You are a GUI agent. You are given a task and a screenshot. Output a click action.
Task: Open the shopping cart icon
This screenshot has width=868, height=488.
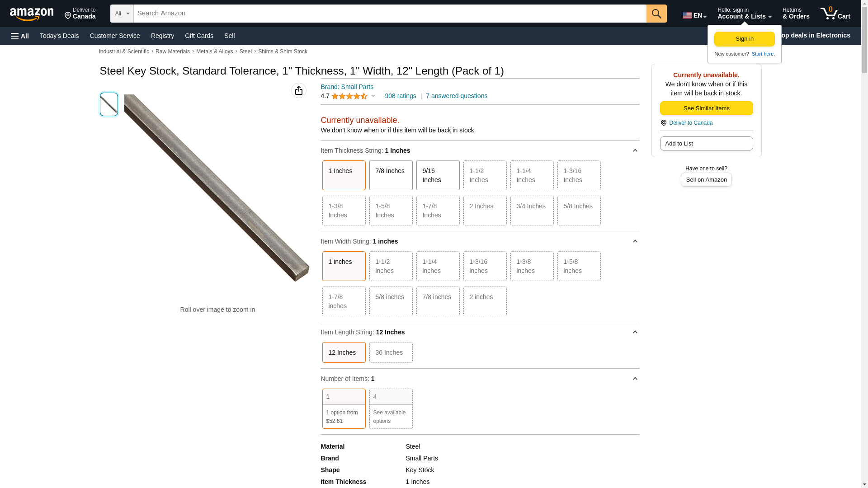(835, 13)
